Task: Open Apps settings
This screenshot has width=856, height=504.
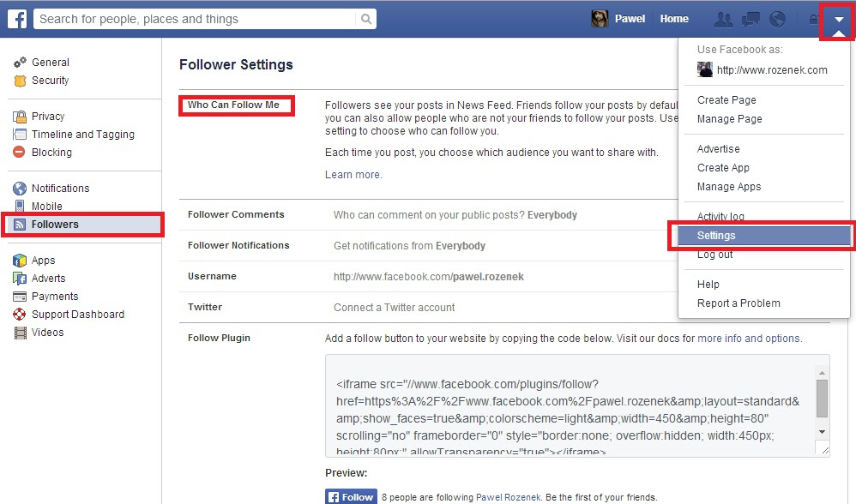Action: point(43,261)
